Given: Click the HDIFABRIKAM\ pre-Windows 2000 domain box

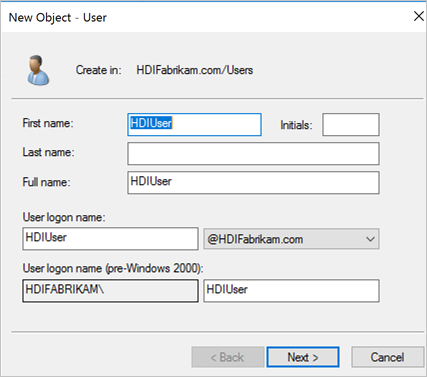Looking at the screenshot, I should point(110,291).
